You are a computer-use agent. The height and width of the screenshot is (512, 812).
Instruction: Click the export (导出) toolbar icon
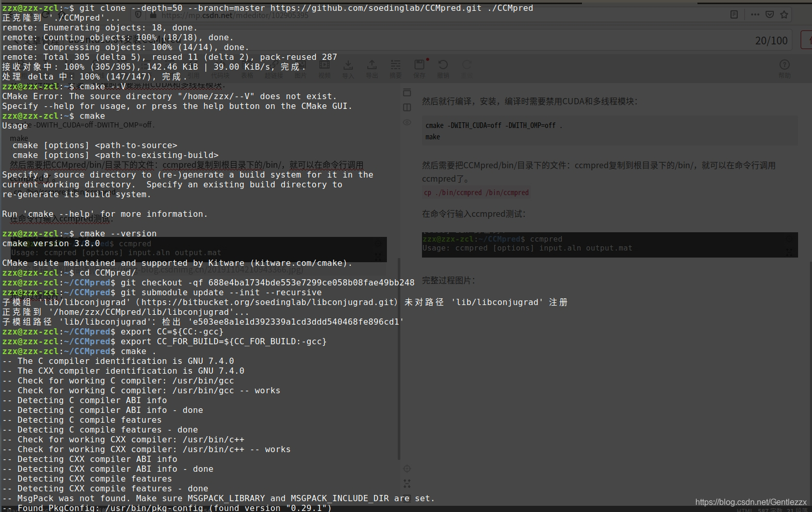371,65
